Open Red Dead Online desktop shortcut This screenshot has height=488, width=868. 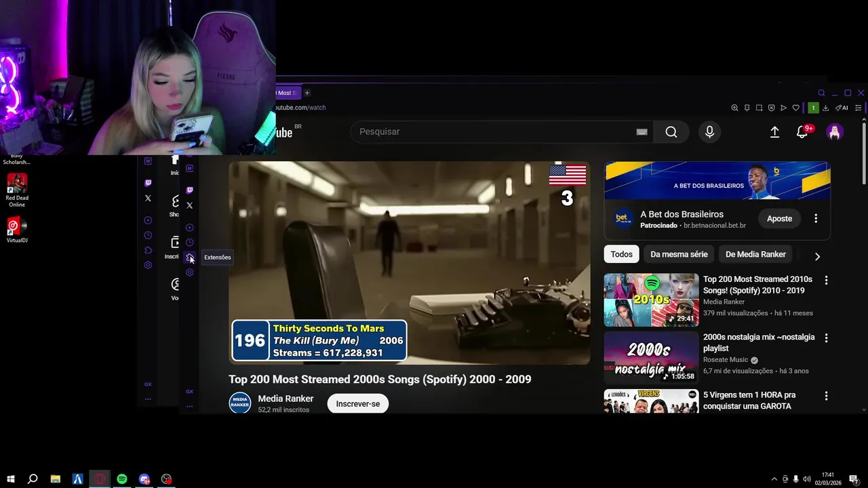[x=17, y=190]
